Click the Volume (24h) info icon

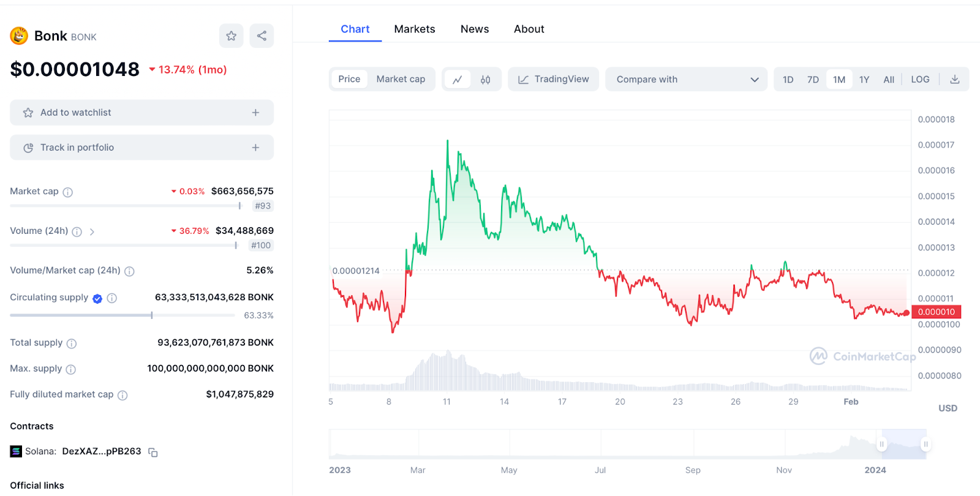tap(77, 231)
